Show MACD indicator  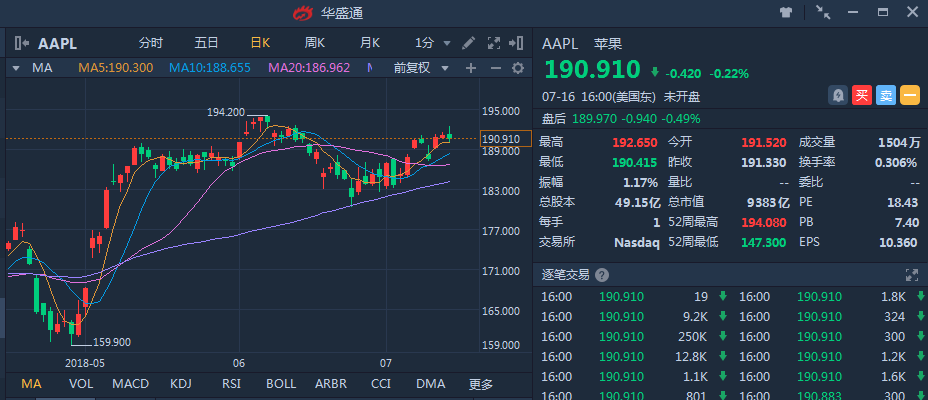coord(130,384)
